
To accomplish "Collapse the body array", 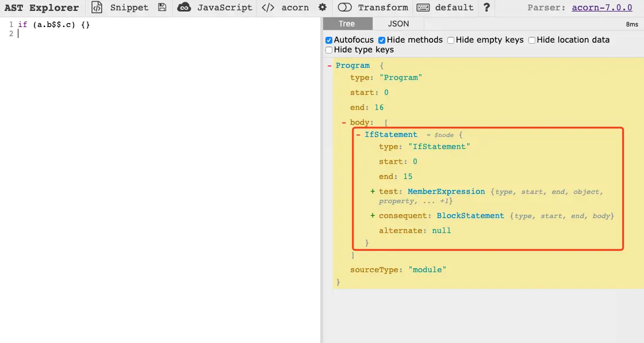I will [344, 122].
